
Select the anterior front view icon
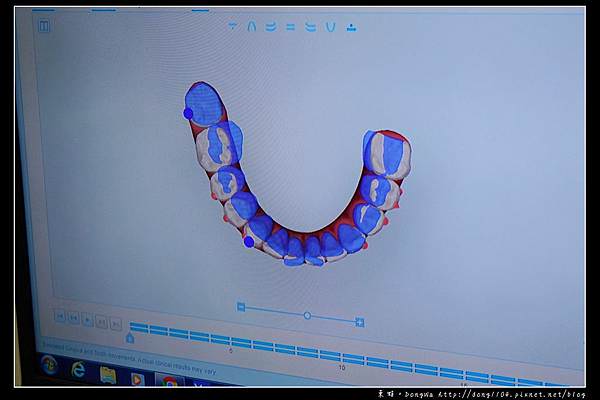click(291, 27)
